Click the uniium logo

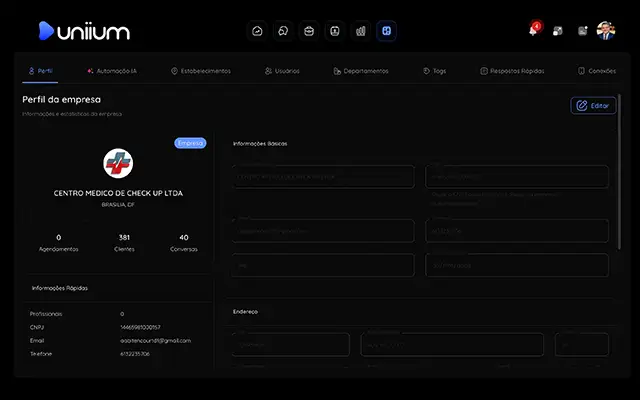84,31
